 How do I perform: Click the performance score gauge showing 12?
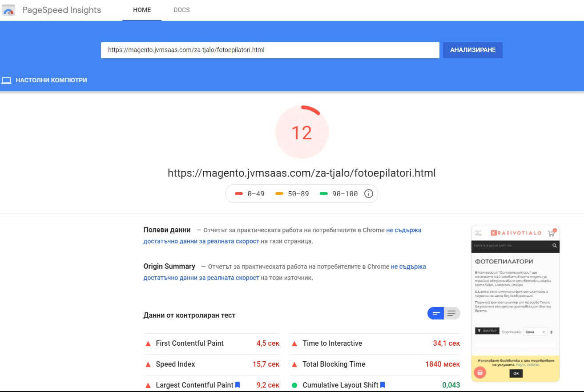(x=302, y=132)
